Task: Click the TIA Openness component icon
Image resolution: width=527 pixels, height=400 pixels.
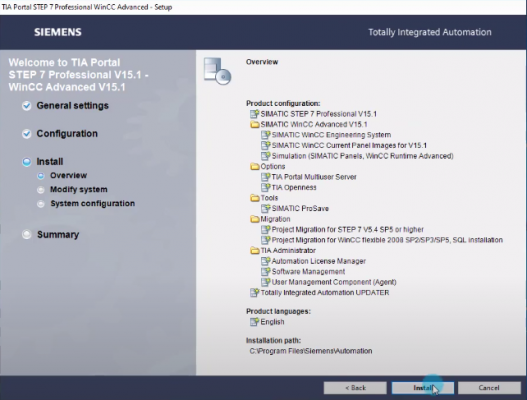Action: [266, 187]
